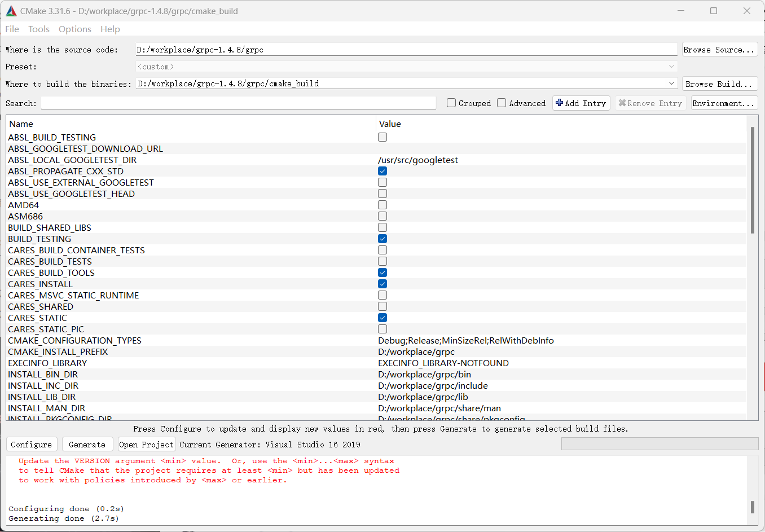765x532 pixels.
Task: Click into the Search input field
Action: tap(238, 103)
